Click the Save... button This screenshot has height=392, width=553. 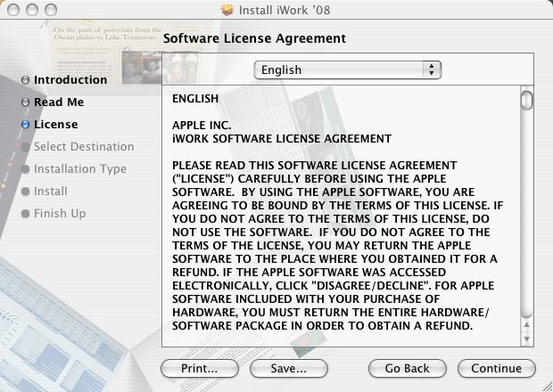click(x=289, y=369)
